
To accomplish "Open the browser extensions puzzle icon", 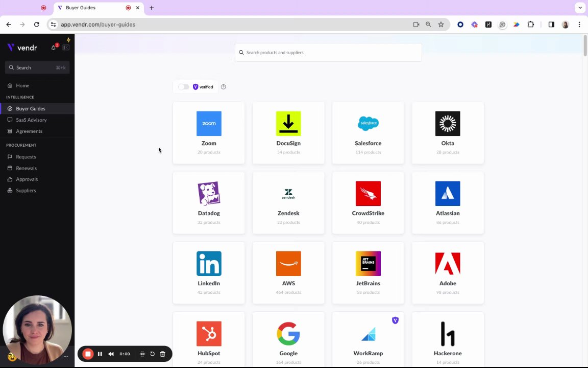I will pos(531,25).
